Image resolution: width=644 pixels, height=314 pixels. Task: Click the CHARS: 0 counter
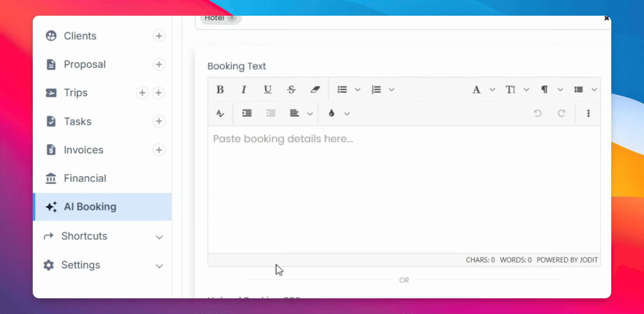click(480, 260)
